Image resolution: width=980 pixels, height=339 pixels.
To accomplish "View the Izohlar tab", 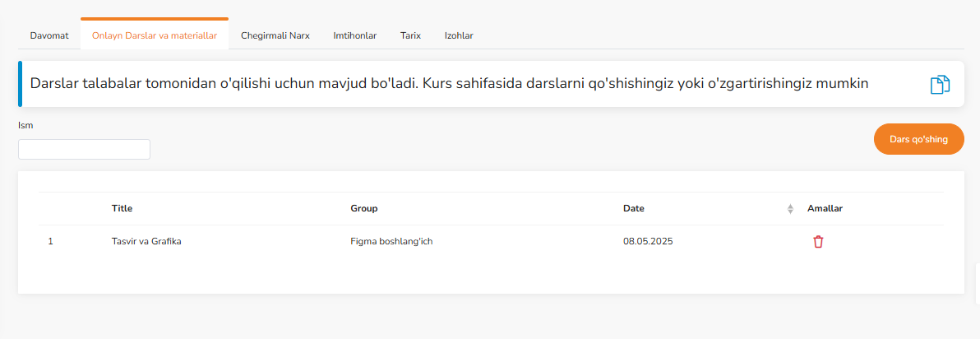I will (459, 35).
